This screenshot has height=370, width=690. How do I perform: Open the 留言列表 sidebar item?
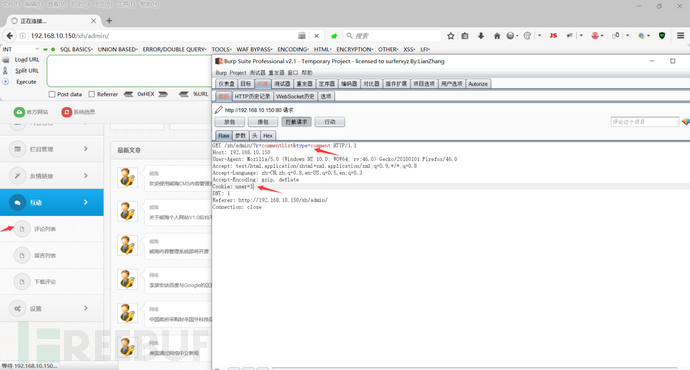pyautogui.click(x=51, y=256)
